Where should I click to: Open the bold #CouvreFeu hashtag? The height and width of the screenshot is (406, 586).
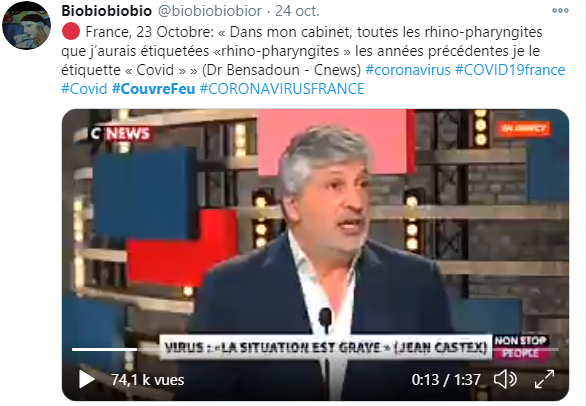click(154, 89)
